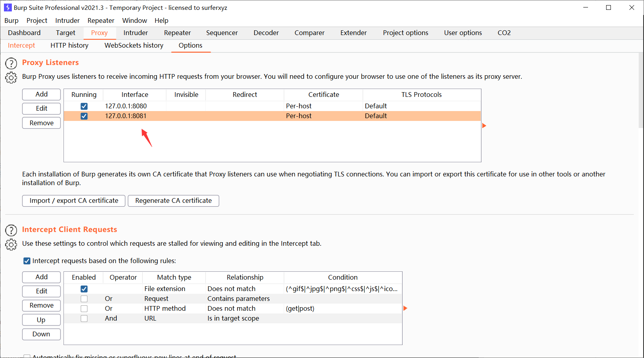This screenshot has height=358, width=644.
Task: Open the User options tab
Action: click(x=463, y=33)
